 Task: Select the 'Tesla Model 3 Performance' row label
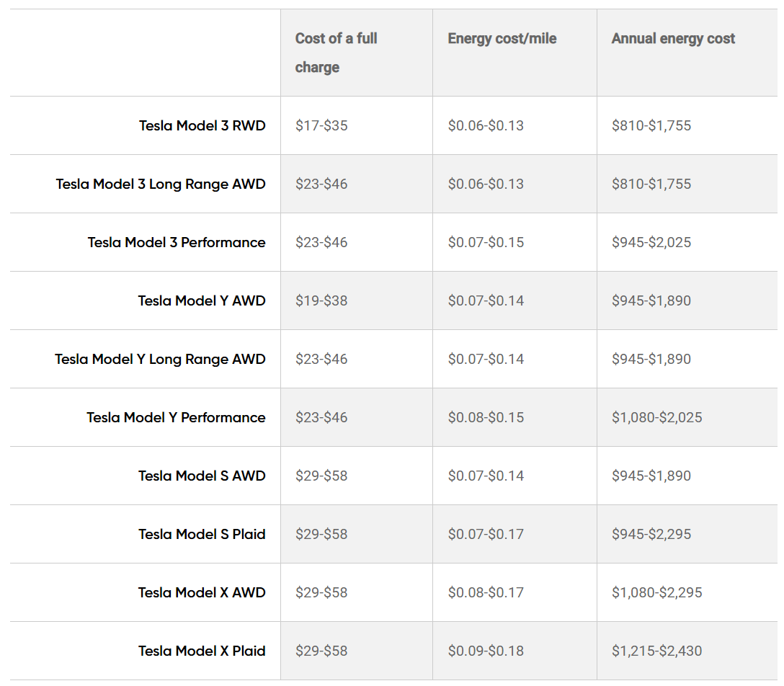pos(177,243)
